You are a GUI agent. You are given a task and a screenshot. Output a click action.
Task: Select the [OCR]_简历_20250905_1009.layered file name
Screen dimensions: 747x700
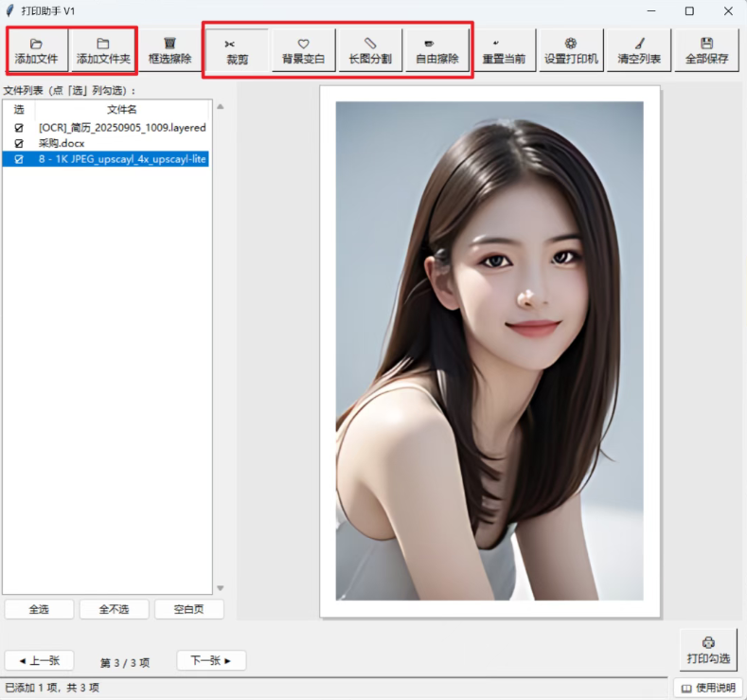[x=122, y=128]
